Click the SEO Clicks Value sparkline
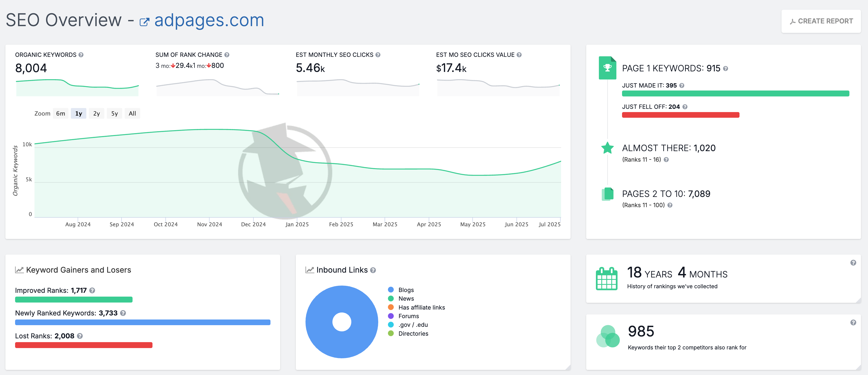 coord(498,88)
